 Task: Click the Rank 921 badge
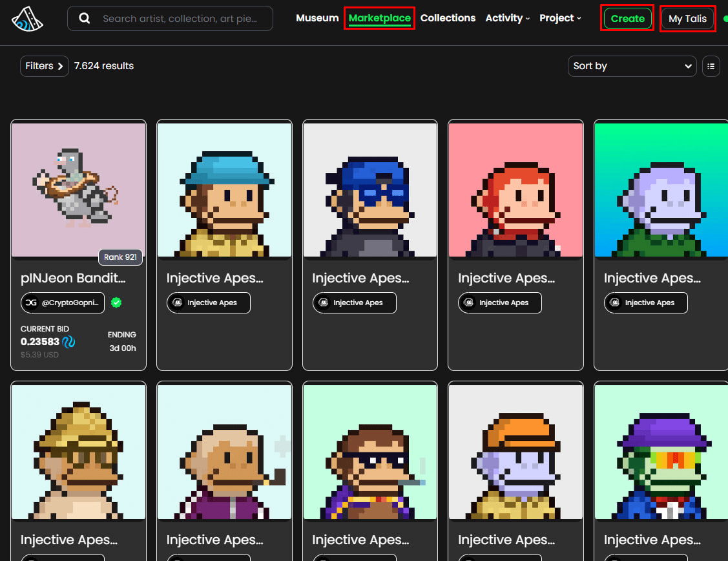tap(120, 257)
